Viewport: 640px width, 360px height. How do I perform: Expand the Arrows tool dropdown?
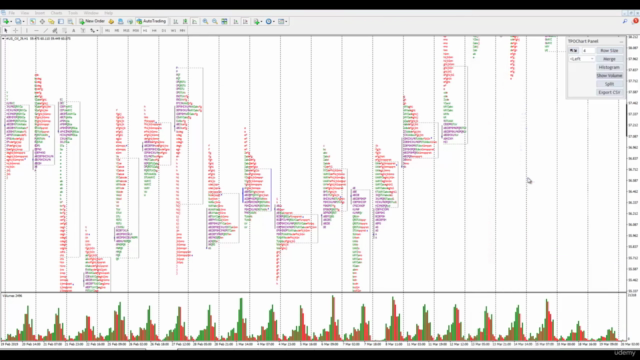tap(97, 31)
